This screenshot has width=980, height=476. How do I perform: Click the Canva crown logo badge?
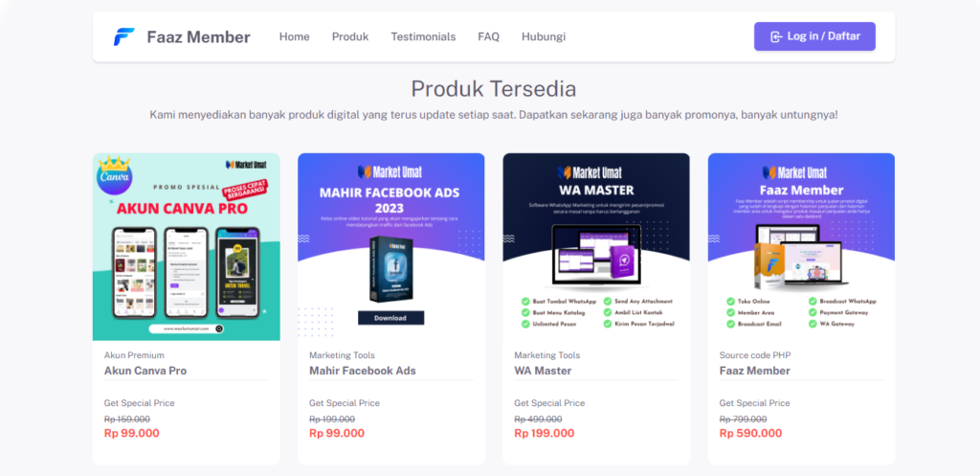pyautogui.click(x=115, y=176)
